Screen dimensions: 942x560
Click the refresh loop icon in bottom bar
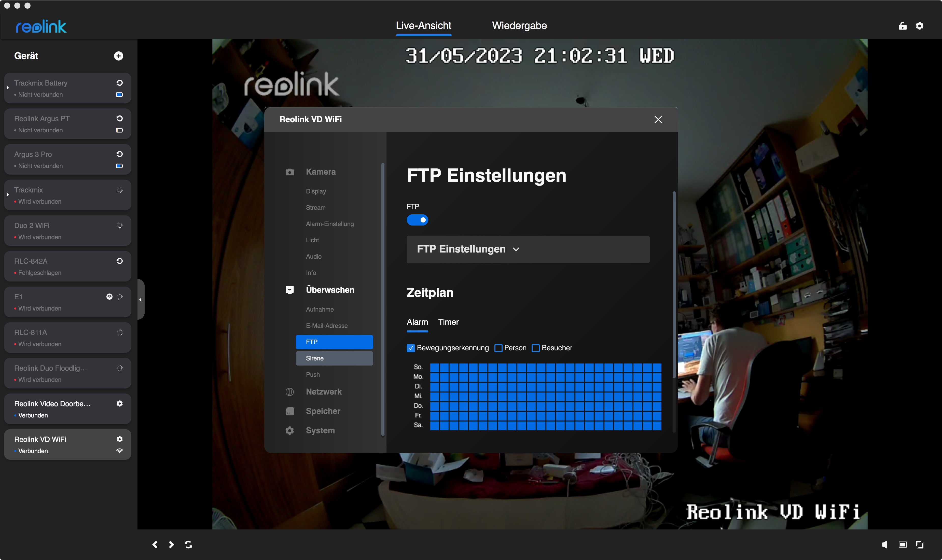188,544
